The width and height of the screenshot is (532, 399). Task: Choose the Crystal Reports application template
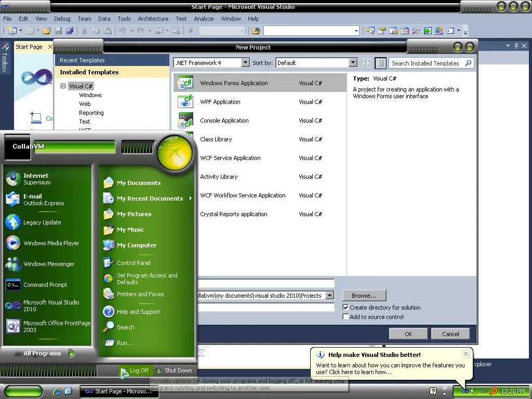(260, 214)
